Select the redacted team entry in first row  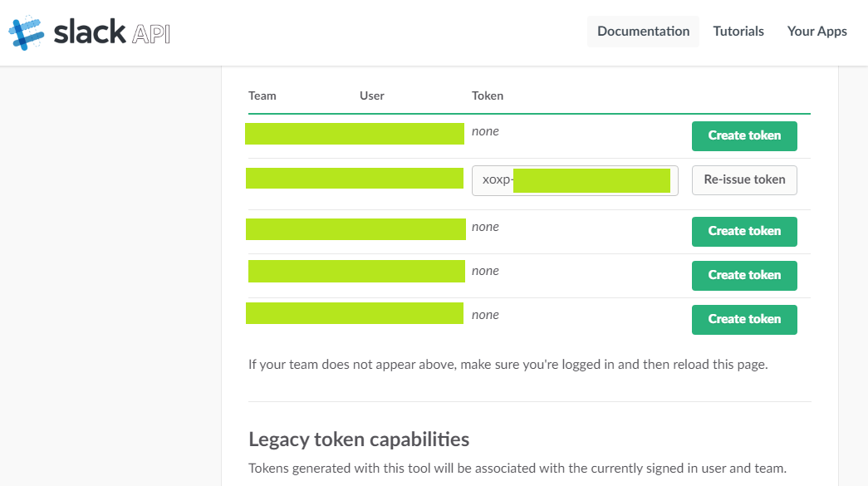(355, 134)
